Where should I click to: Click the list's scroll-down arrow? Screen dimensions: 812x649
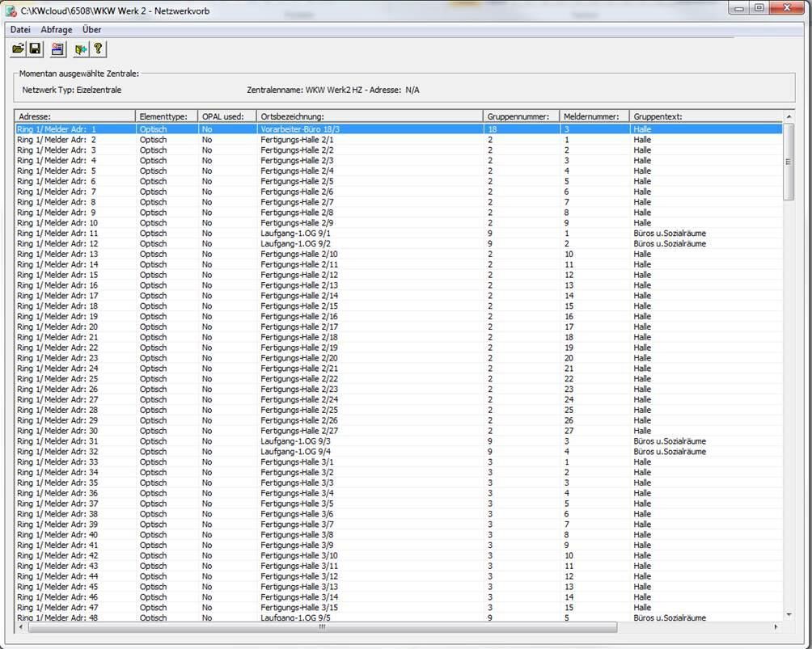pos(789,615)
